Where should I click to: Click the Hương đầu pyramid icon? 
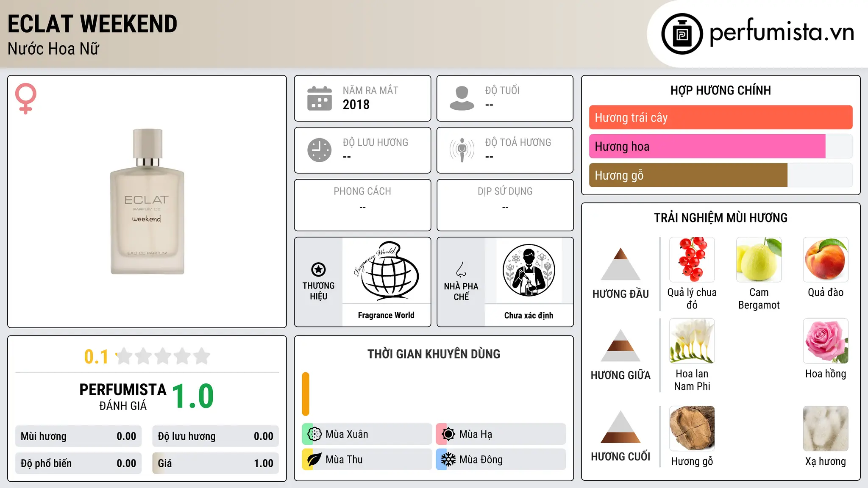tap(620, 264)
